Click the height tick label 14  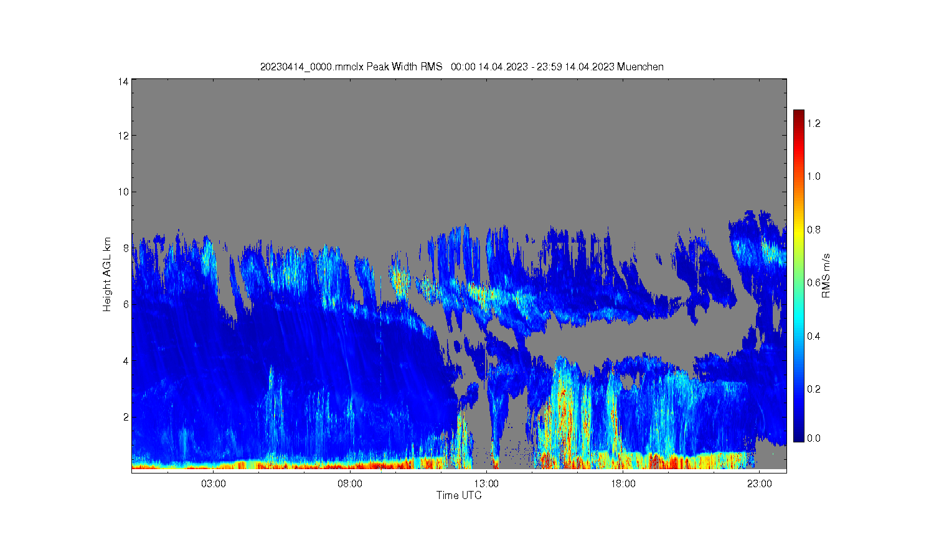pyautogui.click(x=123, y=82)
